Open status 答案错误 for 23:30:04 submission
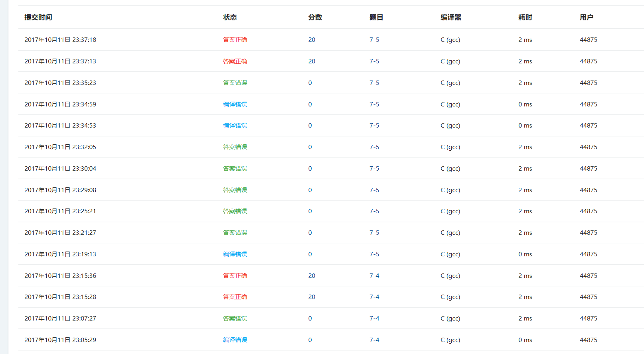The width and height of the screenshot is (644, 354). [x=235, y=169]
